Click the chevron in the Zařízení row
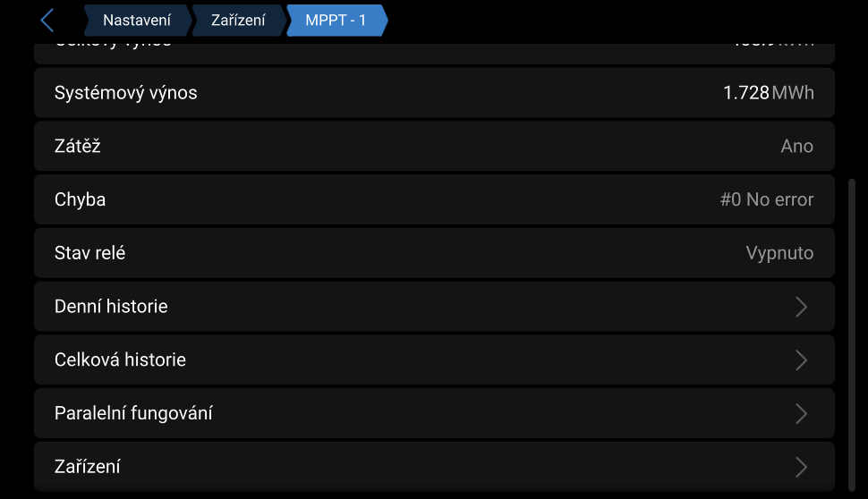Screen dimensions: 868x499 801,467
